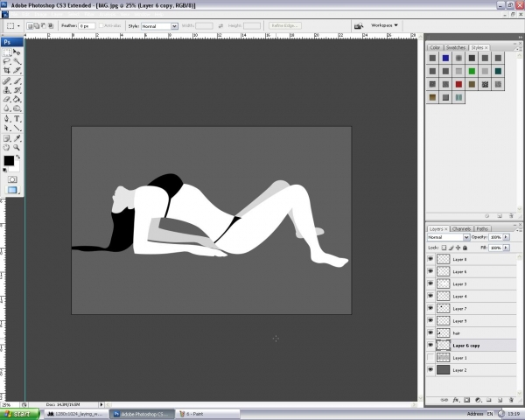Select the Zoom tool
The height and width of the screenshot is (420, 525).
pyautogui.click(x=17, y=147)
